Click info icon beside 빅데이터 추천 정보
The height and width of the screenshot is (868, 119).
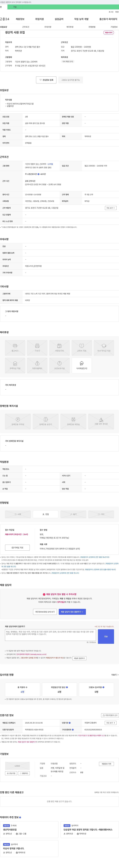[x=20, y=817]
